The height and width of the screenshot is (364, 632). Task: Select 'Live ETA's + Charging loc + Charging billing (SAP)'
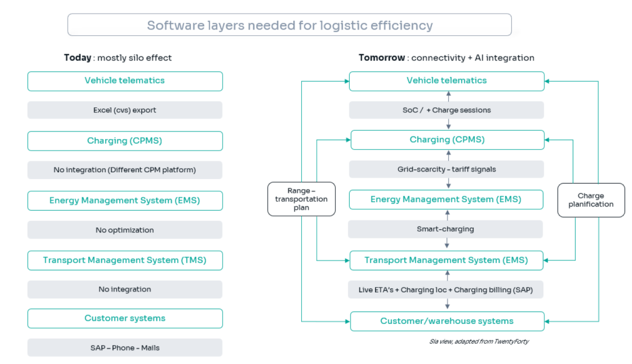pyautogui.click(x=446, y=290)
